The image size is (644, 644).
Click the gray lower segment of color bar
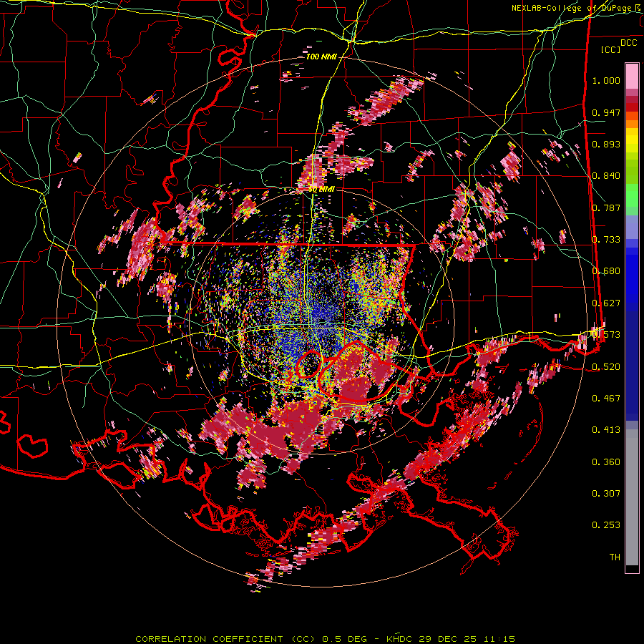pos(632,497)
